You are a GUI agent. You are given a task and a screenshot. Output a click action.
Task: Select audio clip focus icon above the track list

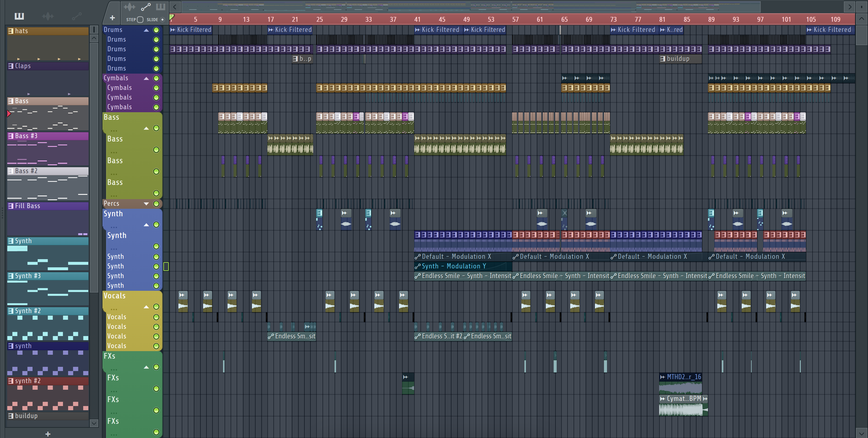(x=129, y=7)
